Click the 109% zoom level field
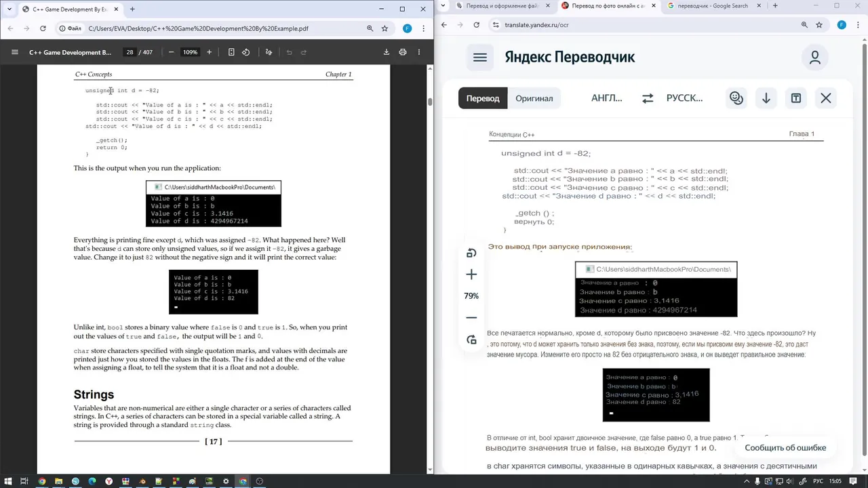The width and height of the screenshot is (868, 488). (190, 52)
